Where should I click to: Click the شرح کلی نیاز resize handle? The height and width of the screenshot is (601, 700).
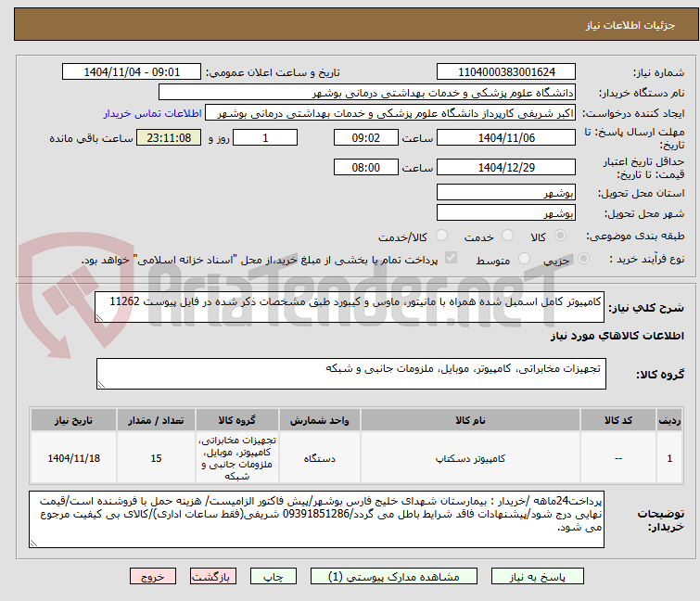pyautogui.click(x=99, y=318)
